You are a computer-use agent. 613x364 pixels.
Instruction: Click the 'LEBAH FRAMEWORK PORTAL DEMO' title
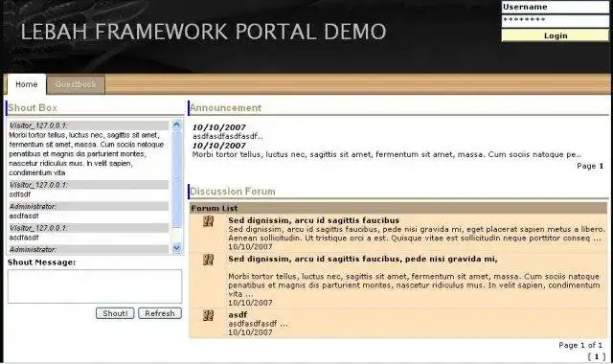click(x=203, y=32)
